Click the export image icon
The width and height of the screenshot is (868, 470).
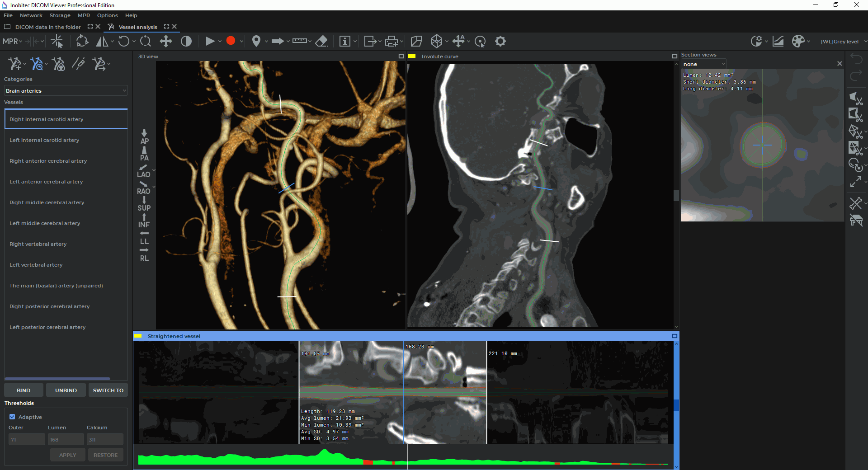pyautogui.click(x=370, y=41)
